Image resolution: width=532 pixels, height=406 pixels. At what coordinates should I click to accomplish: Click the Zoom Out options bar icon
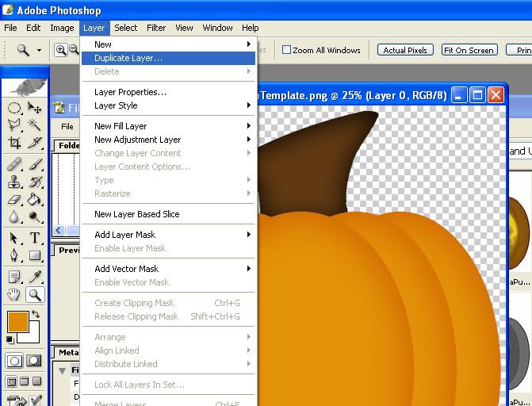[x=74, y=50]
